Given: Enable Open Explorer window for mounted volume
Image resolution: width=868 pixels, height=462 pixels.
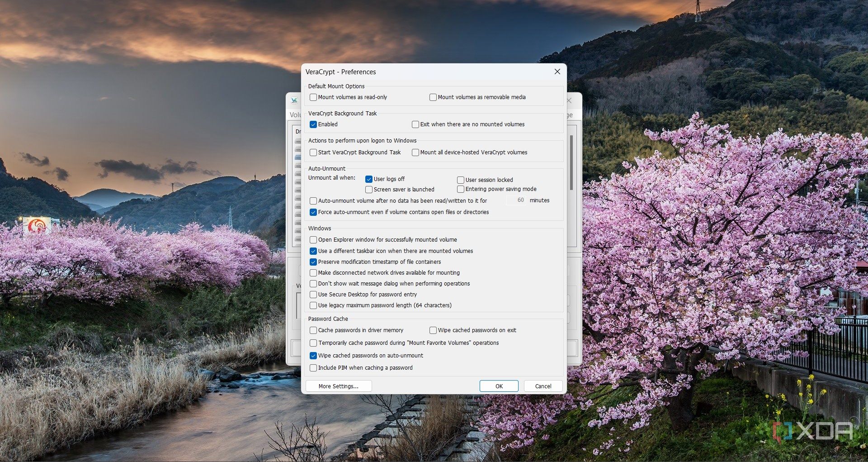Looking at the screenshot, I should pos(313,240).
